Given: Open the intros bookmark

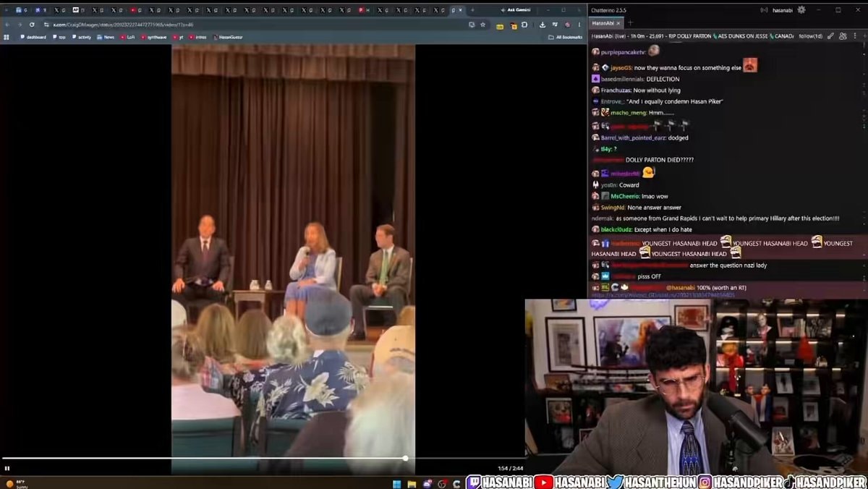Looking at the screenshot, I should pos(198,37).
